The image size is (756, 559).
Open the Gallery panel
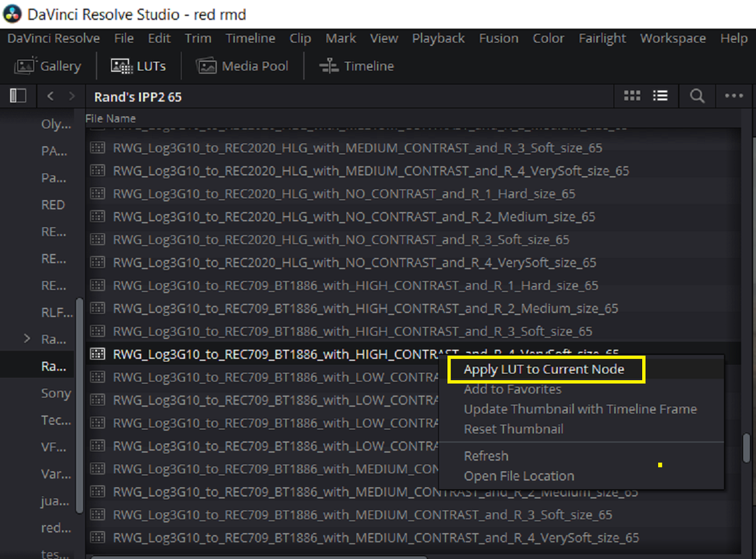coord(48,66)
